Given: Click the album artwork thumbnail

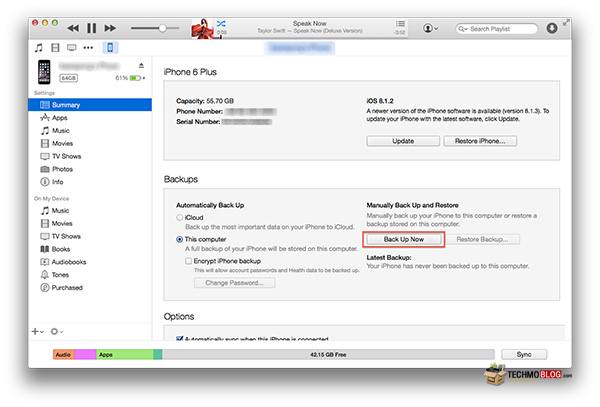Looking at the screenshot, I should (x=202, y=28).
